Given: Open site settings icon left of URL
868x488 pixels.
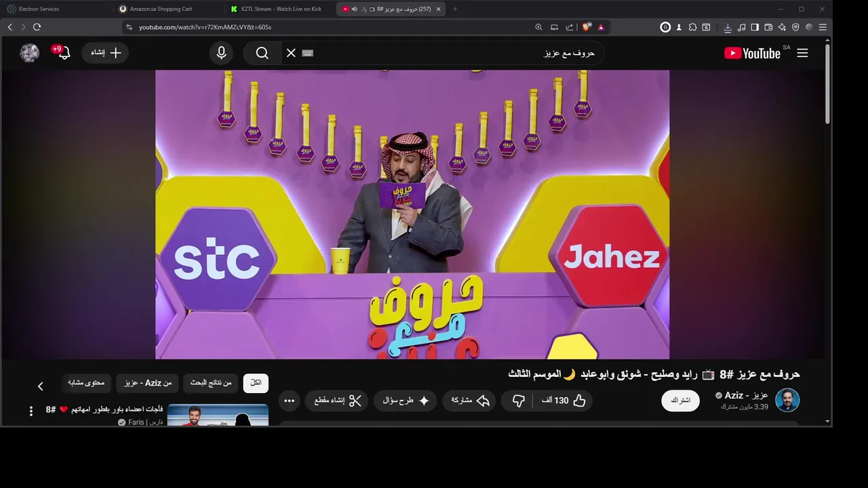Looking at the screenshot, I should point(129,27).
